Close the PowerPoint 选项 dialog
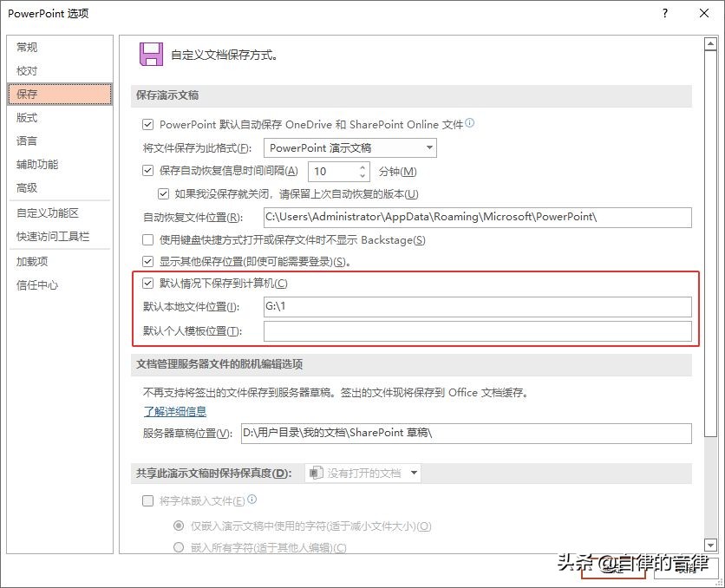 703,13
